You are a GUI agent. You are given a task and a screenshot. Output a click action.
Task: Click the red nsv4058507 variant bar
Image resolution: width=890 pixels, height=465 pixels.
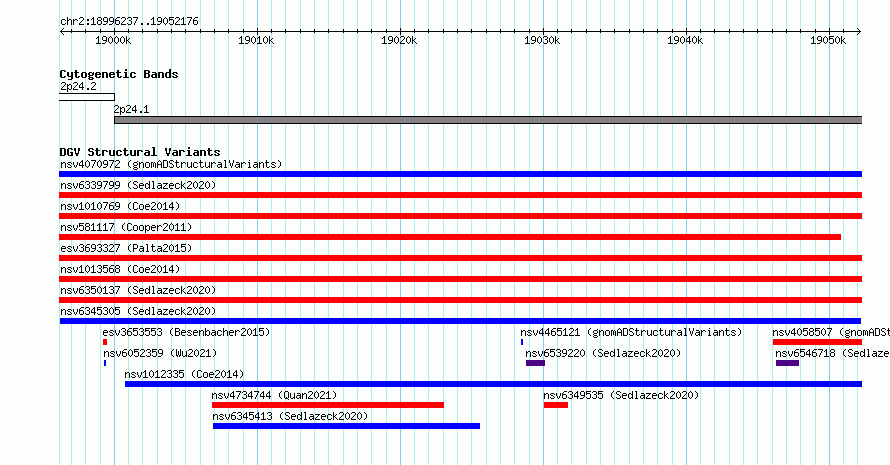tap(817, 342)
